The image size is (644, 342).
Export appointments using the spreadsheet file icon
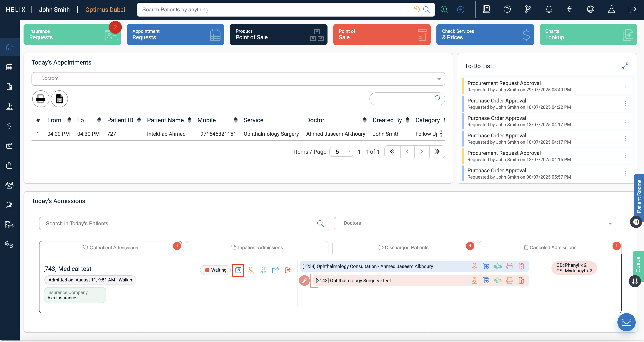point(59,99)
